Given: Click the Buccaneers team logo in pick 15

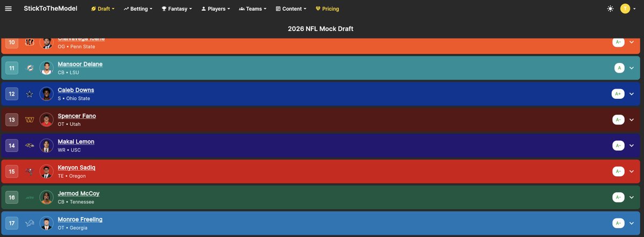Looking at the screenshot, I should pos(30,171).
